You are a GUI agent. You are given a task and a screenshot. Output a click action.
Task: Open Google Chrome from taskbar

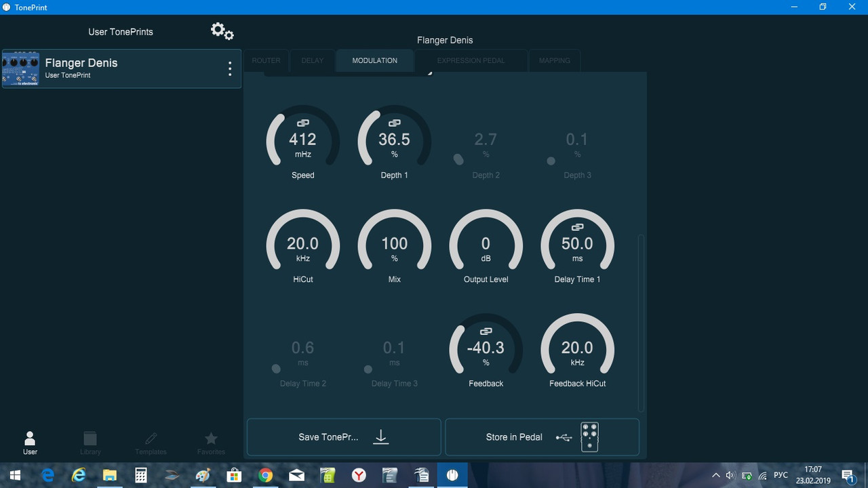point(265,475)
